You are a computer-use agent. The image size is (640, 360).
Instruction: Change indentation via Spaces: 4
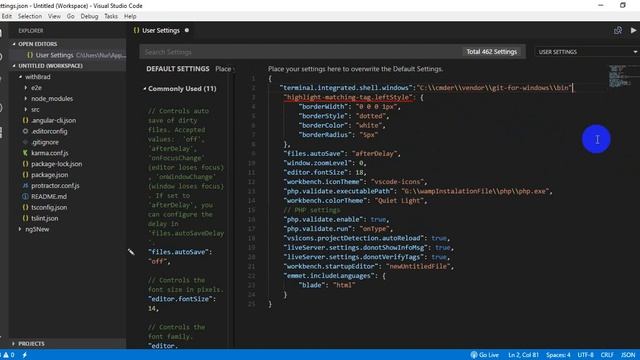point(558,355)
